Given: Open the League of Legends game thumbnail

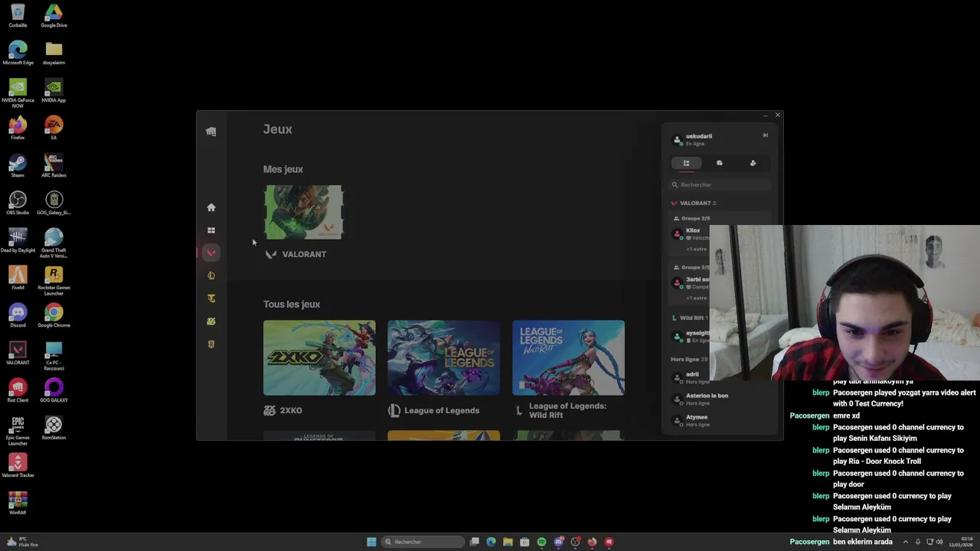Looking at the screenshot, I should click(x=444, y=357).
